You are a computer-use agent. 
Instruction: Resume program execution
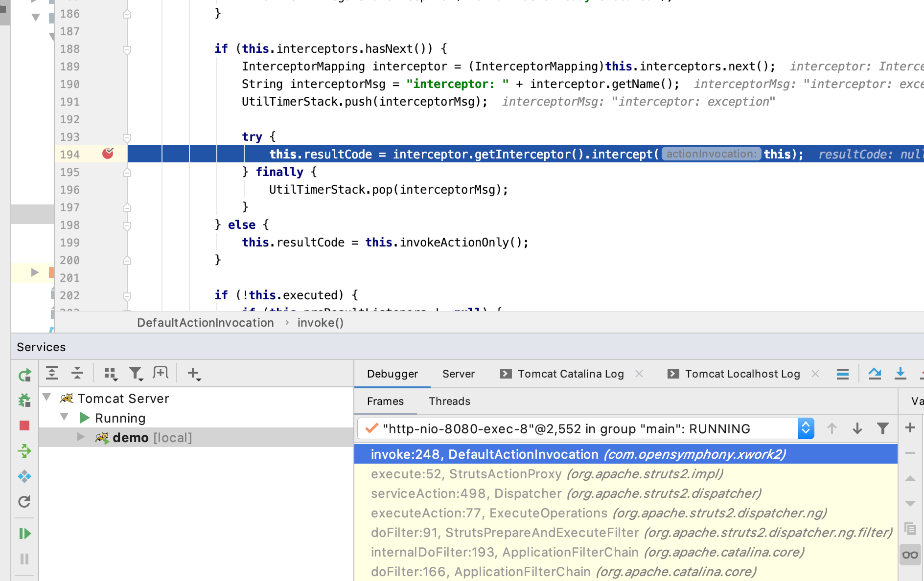point(24,534)
